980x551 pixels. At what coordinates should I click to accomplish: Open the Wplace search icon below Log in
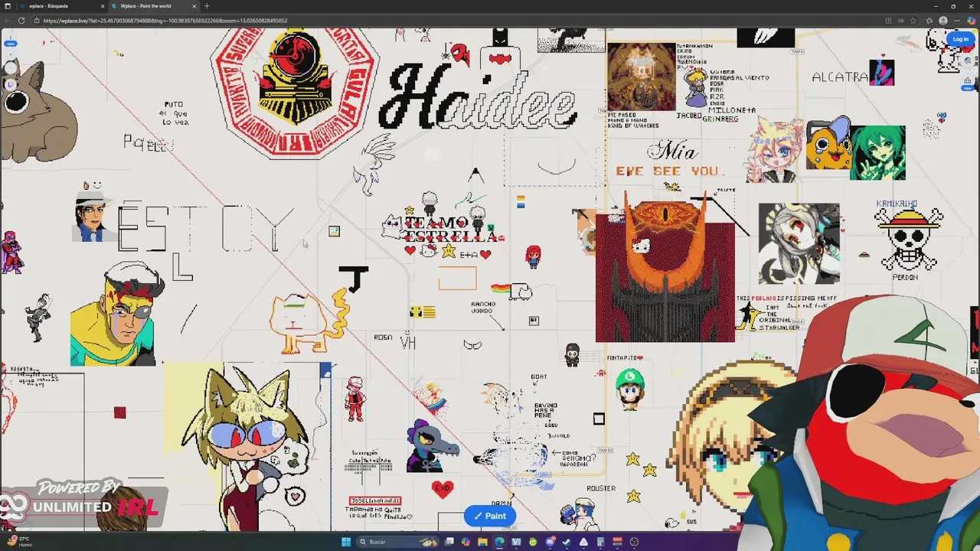(x=968, y=60)
